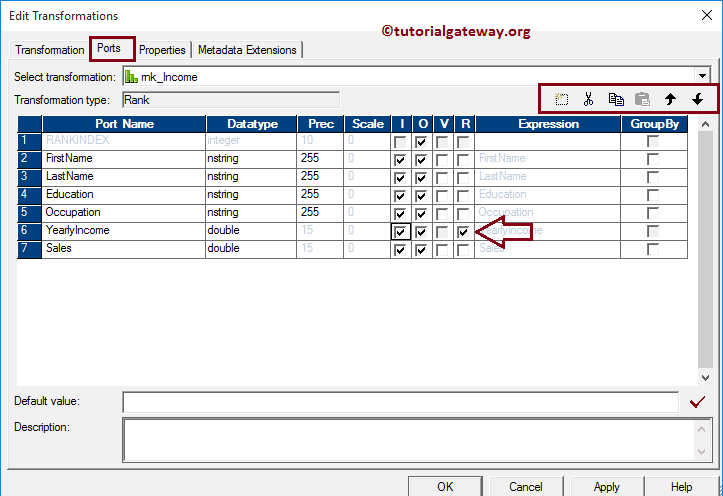Cut the selected port with scissors icon
723x496 pixels.
[588, 99]
